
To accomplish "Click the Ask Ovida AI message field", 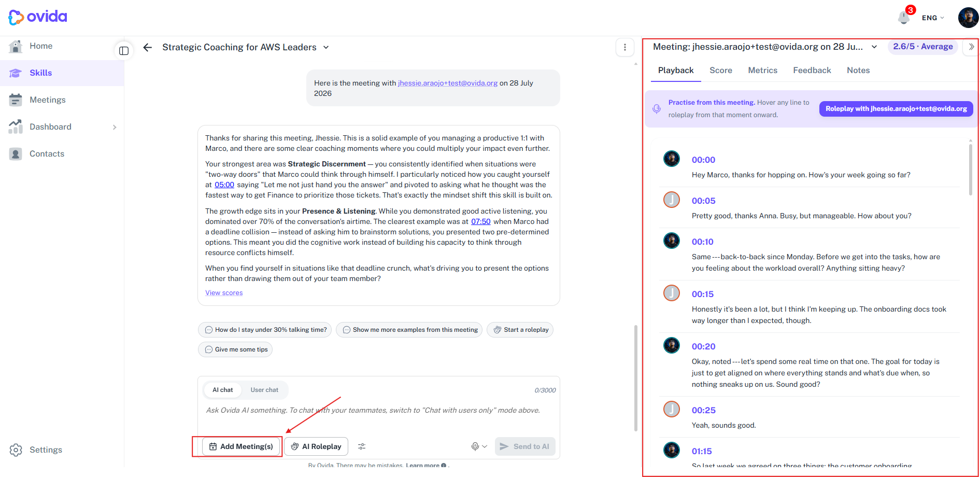I will coord(379,411).
